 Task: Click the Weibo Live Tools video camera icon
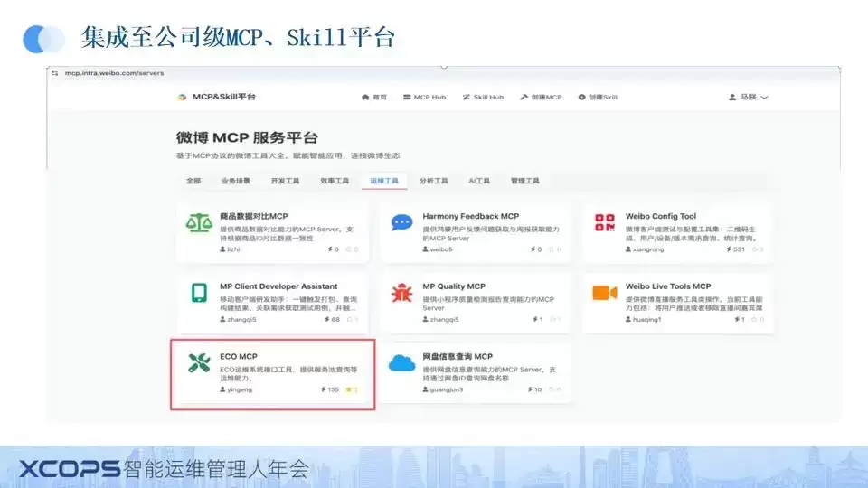(x=605, y=292)
